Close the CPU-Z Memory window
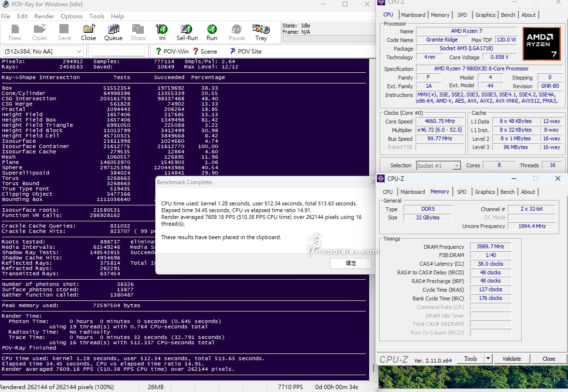Screen dimensions: 568x392 tap(557, 178)
